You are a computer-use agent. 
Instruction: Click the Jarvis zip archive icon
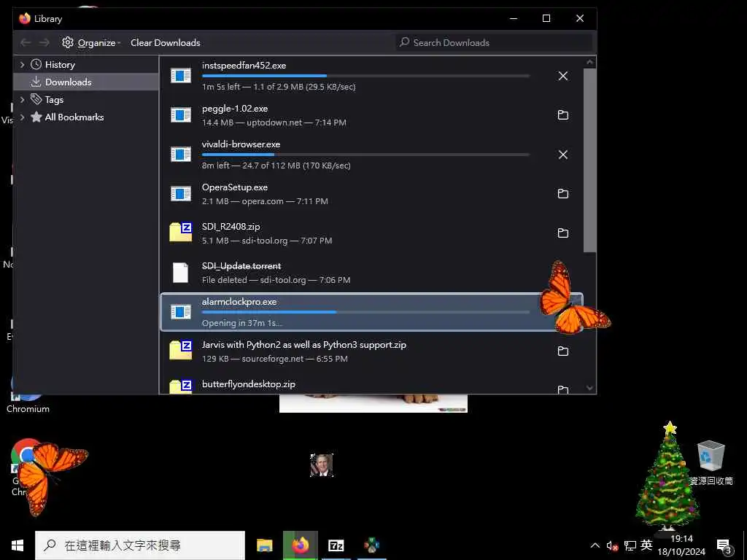tap(181, 350)
